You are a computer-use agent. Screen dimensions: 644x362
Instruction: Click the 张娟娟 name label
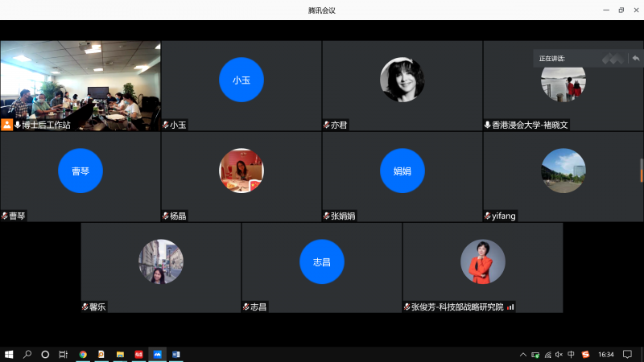click(343, 216)
